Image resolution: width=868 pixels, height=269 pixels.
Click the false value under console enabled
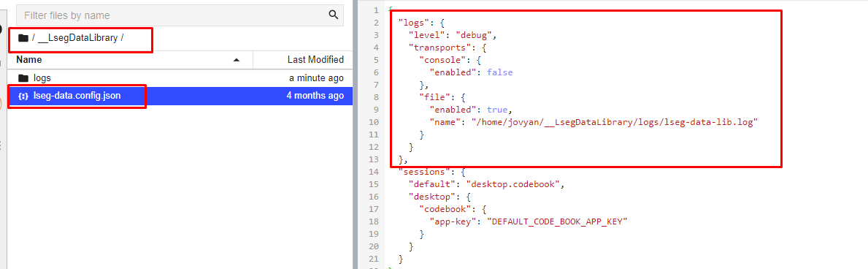tap(499, 72)
